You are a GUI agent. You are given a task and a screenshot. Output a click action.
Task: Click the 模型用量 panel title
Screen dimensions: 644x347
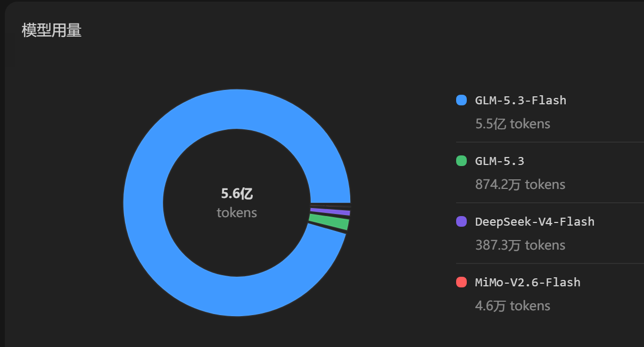[52, 30]
